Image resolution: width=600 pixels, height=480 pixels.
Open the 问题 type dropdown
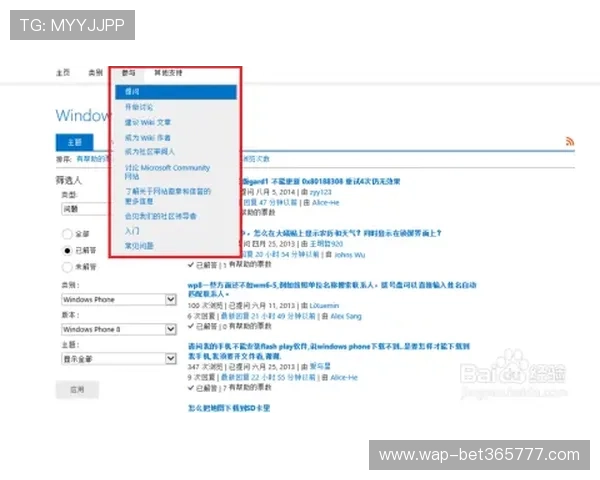click(x=85, y=209)
